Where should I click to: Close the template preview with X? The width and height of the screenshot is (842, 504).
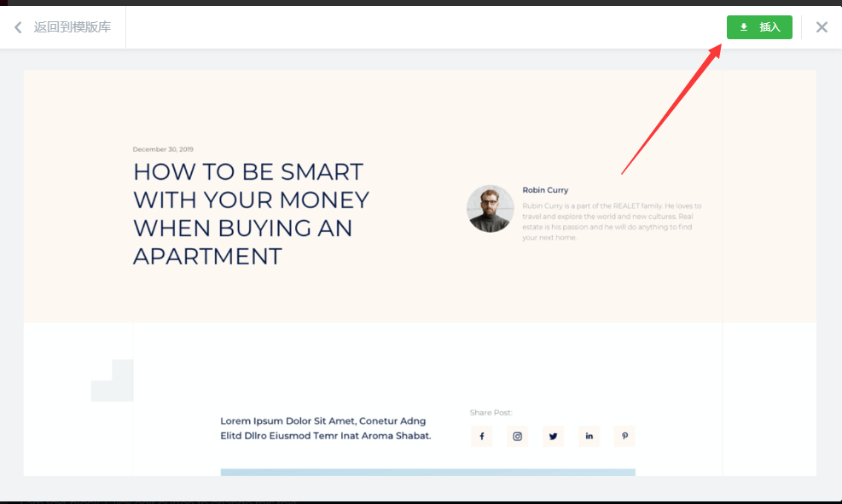(x=822, y=27)
